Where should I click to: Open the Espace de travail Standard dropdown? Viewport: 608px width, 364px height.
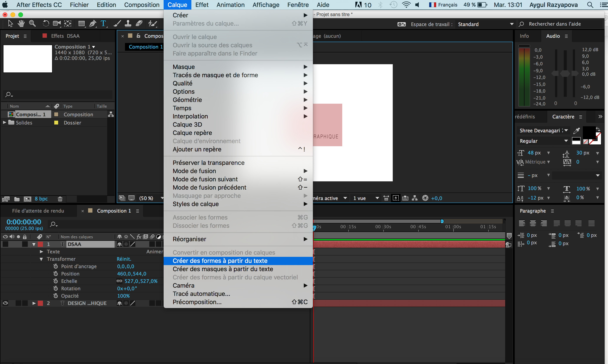tap(485, 24)
